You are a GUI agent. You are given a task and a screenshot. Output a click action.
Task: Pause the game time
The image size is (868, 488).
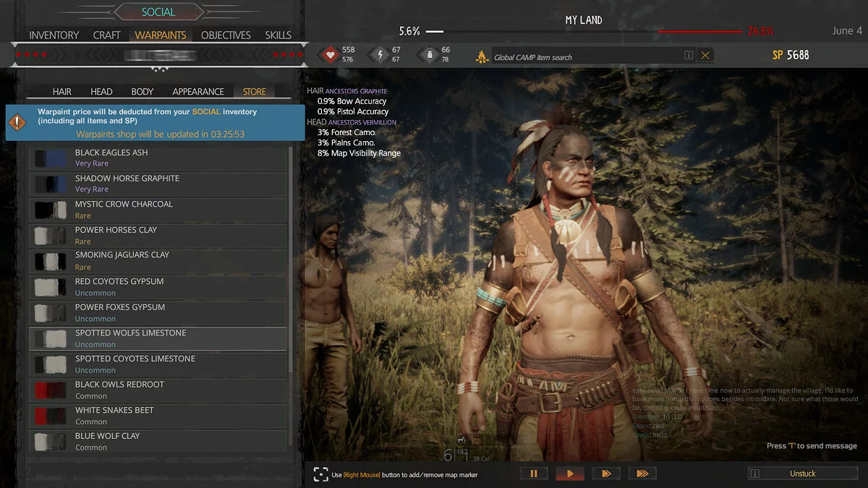[534, 474]
